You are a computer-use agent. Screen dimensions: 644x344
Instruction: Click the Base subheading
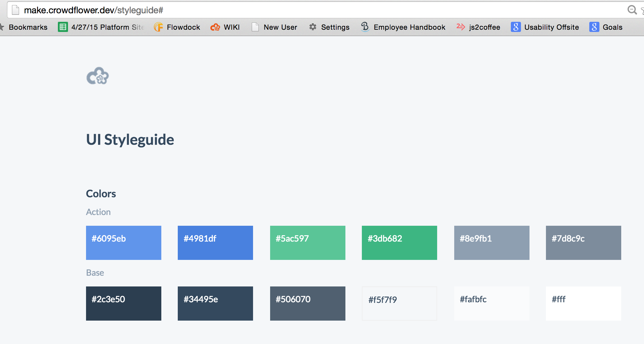coord(95,273)
